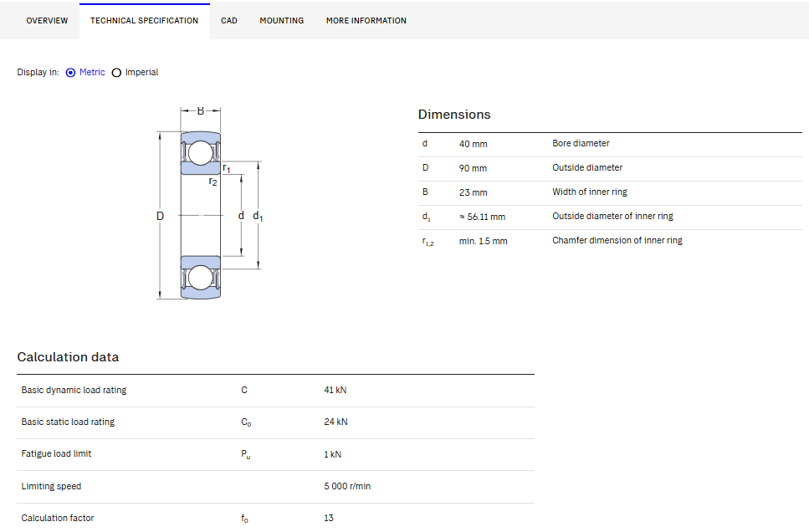The width and height of the screenshot is (809, 532).
Task: Click the Calculation data heading
Action: click(68, 357)
